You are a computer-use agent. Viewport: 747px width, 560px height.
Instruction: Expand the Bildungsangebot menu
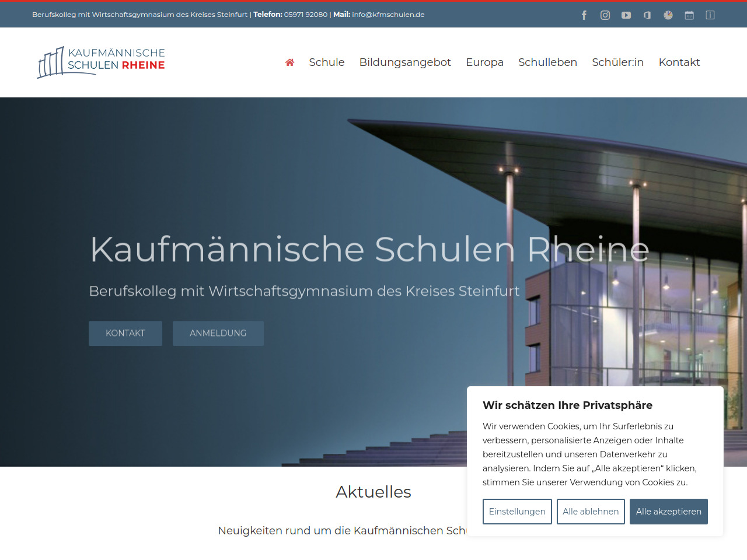coord(405,62)
